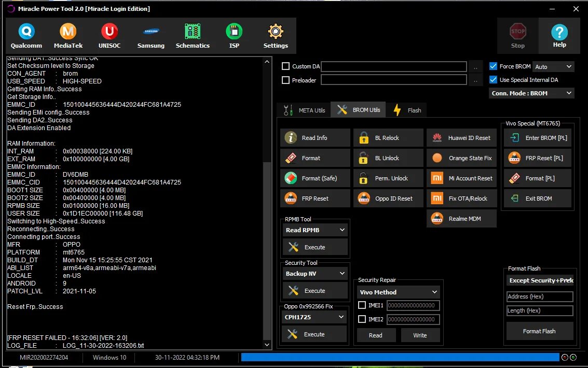
Task: Expand the Vivo Method dropdown
Action: coord(398,292)
